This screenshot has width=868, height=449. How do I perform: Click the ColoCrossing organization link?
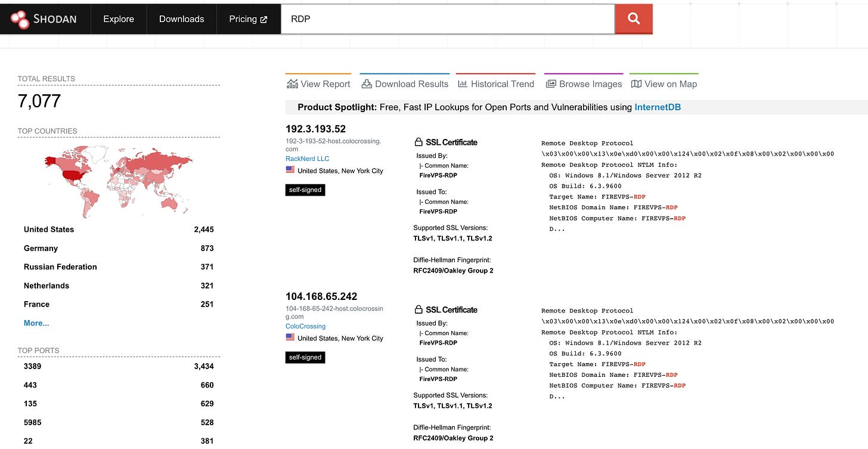[x=305, y=326]
